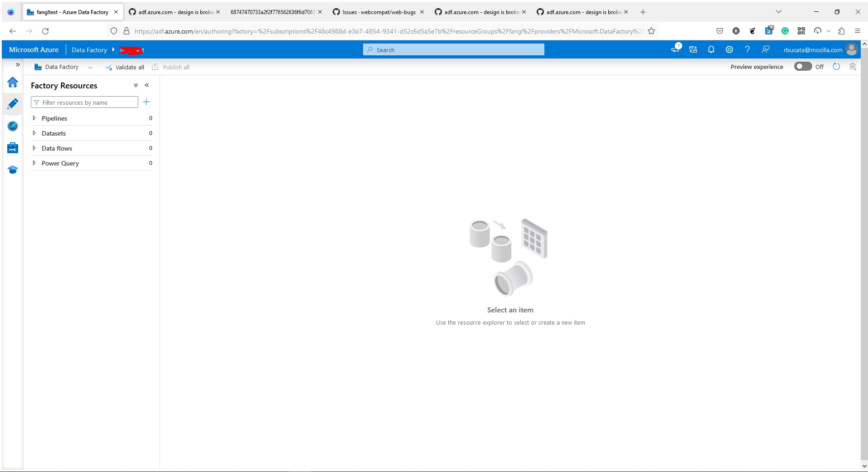Collapse the Factory Resources pane with double chevron
Viewport: 868px width, 472px height.
(x=147, y=85)
